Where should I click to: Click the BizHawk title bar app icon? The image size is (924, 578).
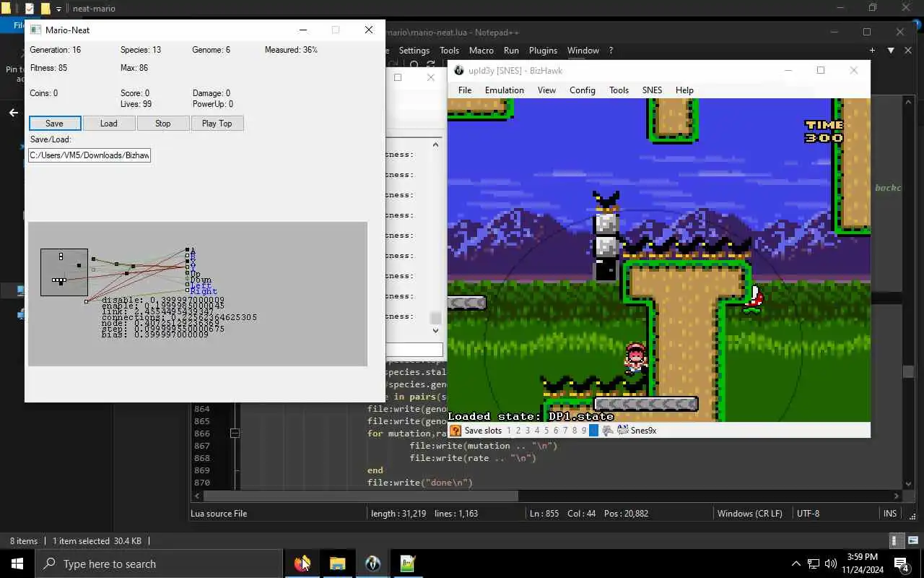tap(458, 70)
